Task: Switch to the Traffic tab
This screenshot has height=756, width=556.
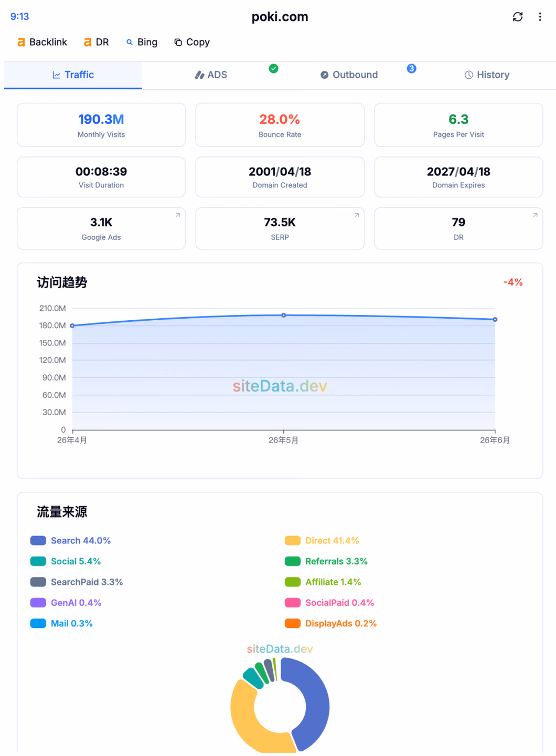Action: [73, 75]
